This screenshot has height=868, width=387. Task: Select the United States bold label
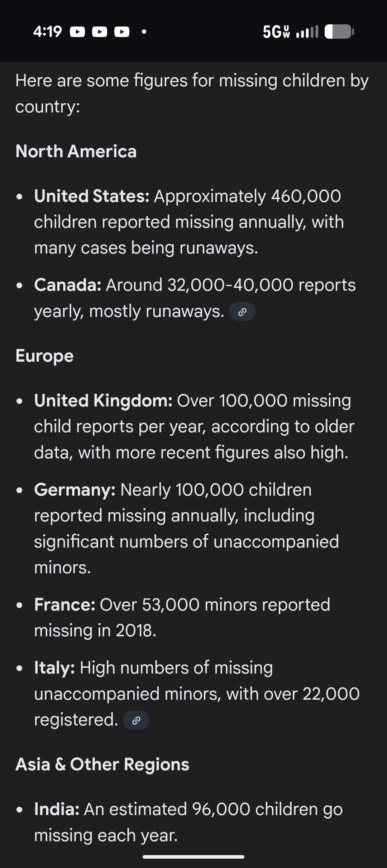pyautogui.click(x=92, y=196)
